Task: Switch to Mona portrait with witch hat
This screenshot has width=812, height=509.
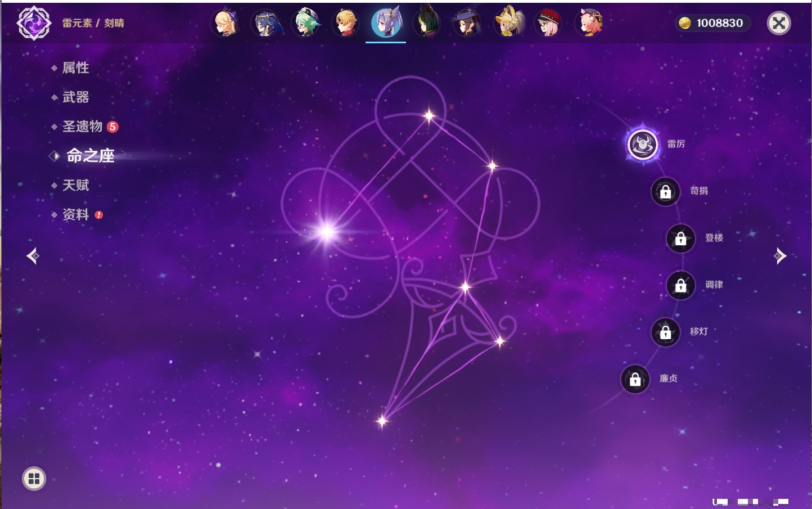Action: click(x=467, y=23)
